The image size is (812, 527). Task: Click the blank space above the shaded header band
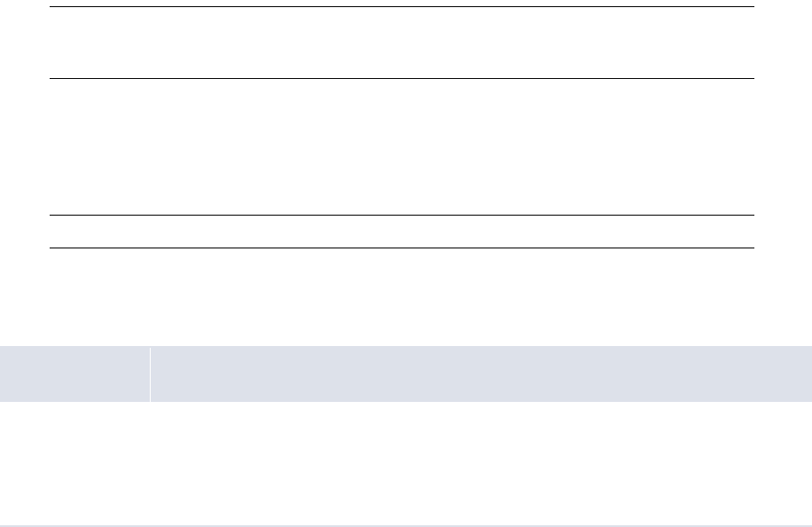click(x=401, y=297)
